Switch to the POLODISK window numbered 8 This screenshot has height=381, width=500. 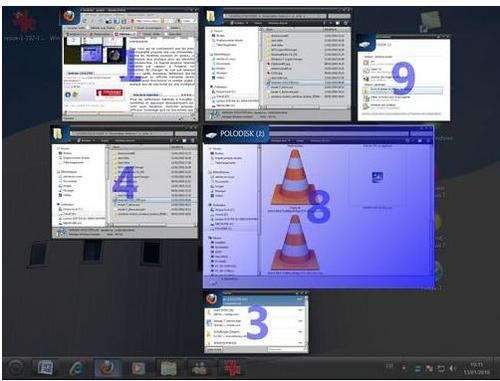pyautogui.click(x=318, y=207)
